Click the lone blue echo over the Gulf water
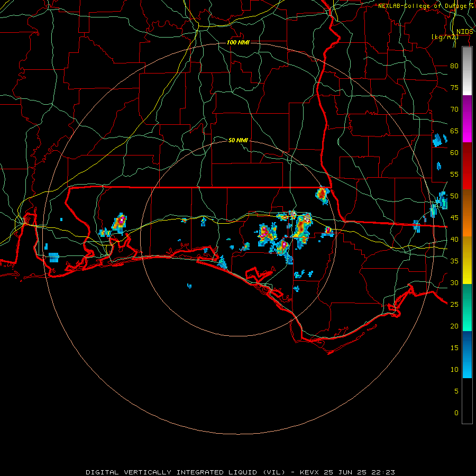Image resolution: width=476 pixels, height=476 pixels. click(189, 286)
